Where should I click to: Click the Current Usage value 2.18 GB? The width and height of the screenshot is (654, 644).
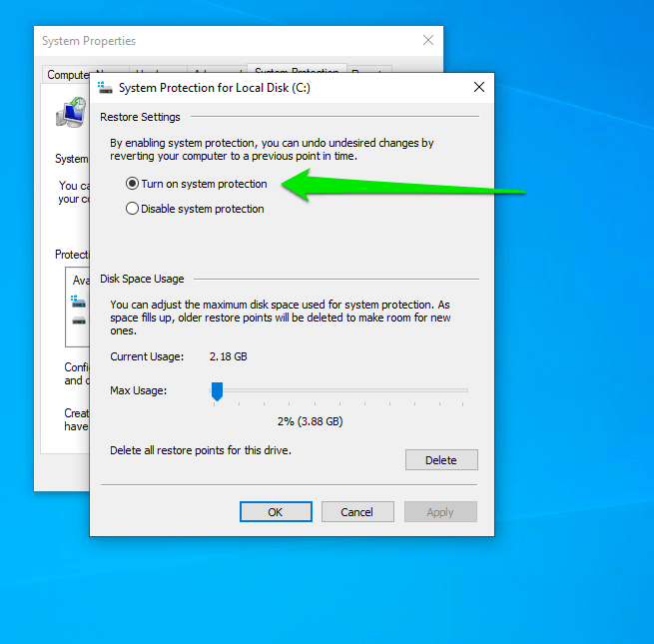pos(228,356)
